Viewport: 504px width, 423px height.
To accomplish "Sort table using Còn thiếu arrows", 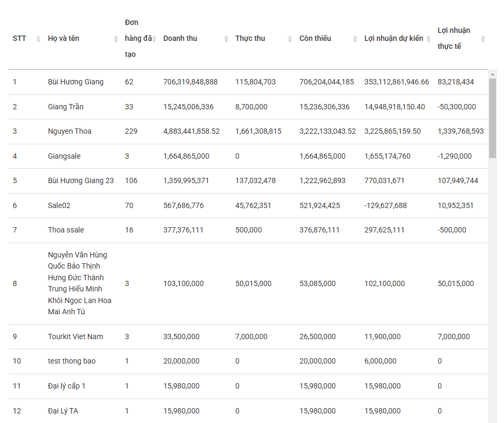I will (x=354, y=39).
